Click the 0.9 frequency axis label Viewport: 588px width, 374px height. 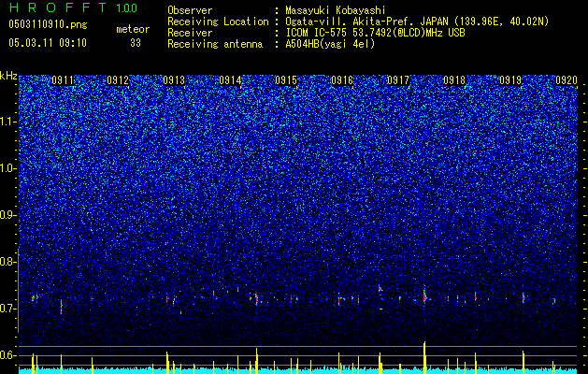tap(8, 215)
